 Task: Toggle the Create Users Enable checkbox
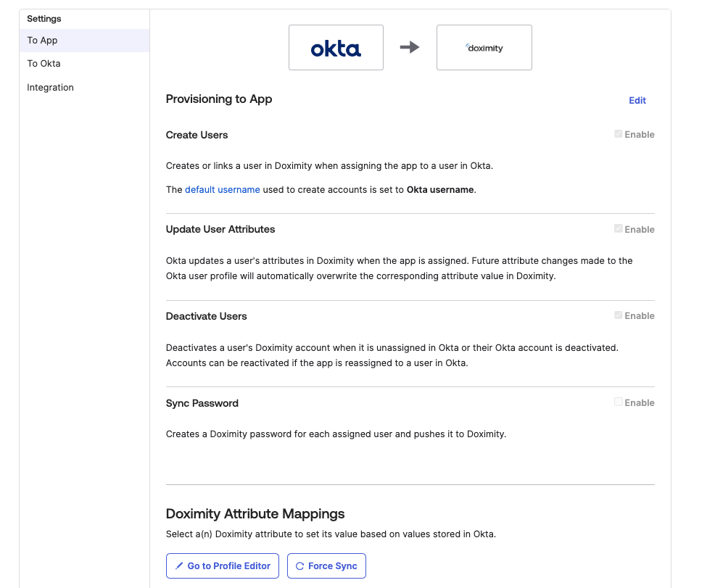[x=619, y=134]
